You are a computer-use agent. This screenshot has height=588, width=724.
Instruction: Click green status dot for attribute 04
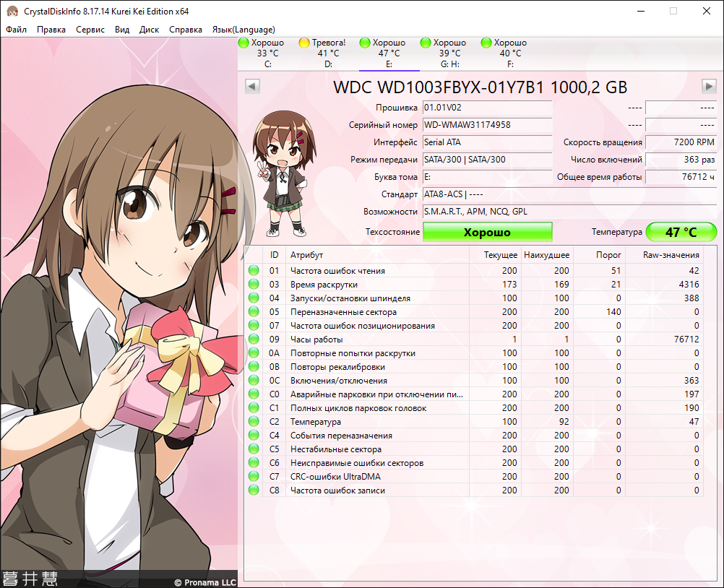tap(254, 298)
